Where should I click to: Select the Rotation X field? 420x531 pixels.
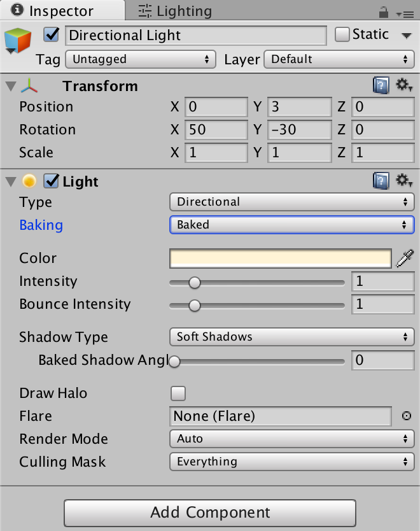[x=216, y=130]
